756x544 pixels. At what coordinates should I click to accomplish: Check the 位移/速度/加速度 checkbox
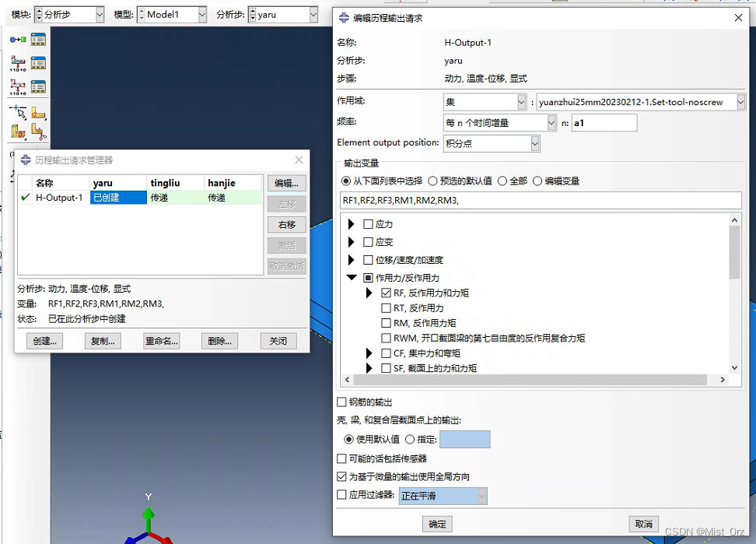368,259
